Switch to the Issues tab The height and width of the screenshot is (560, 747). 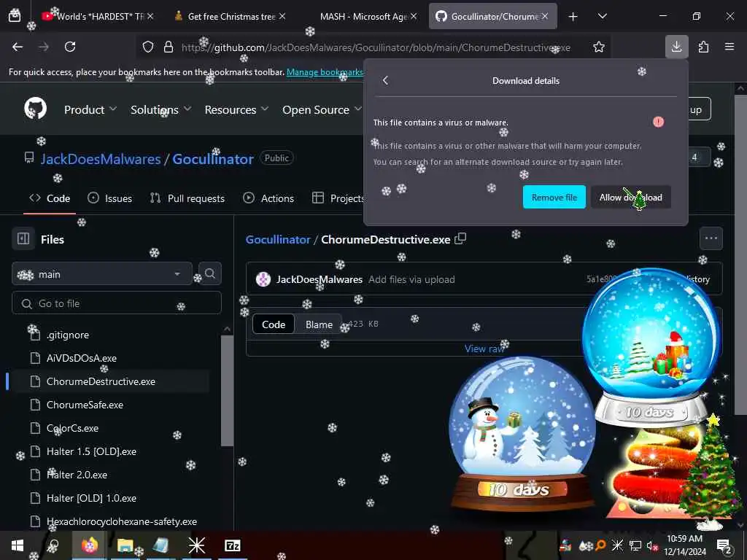[x=110, y=198]
